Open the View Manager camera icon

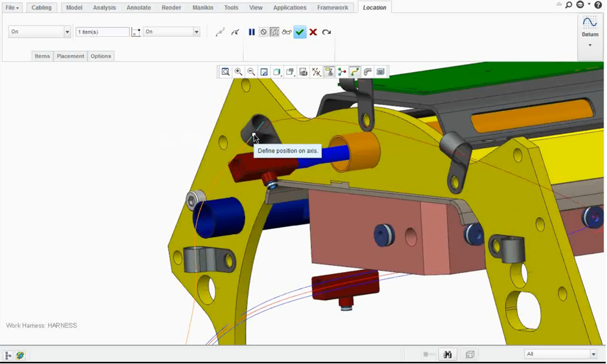tap(303, 72)
